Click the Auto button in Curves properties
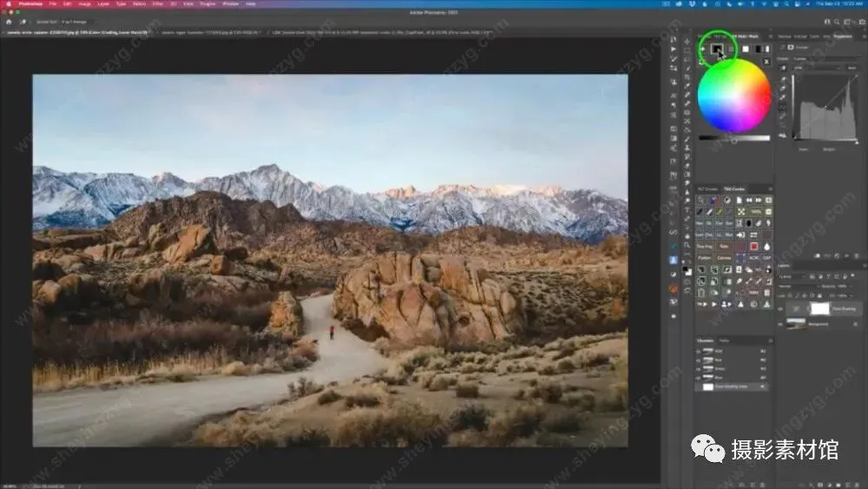The image size is (868, 489). point(852,68)
